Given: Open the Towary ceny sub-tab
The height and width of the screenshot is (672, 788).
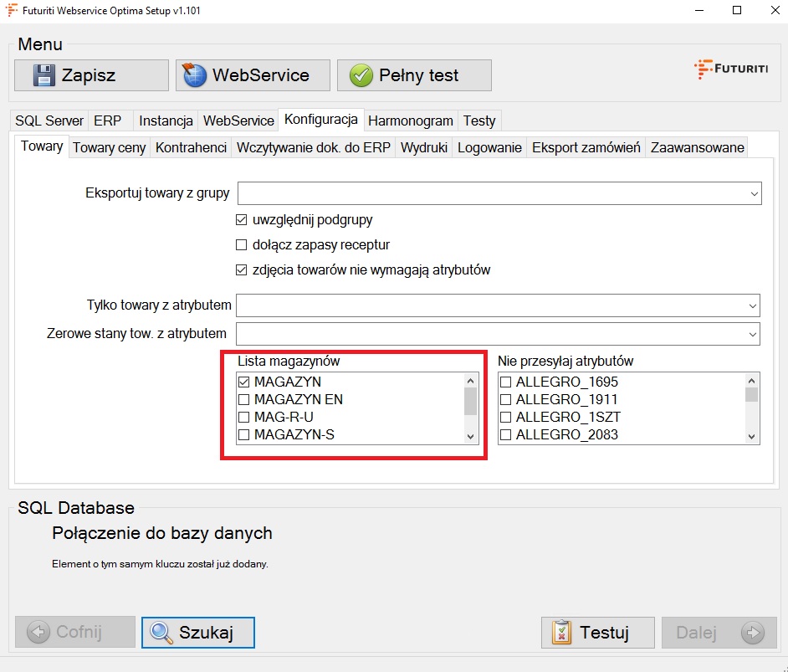Looking at the screenshot, I should [109, 147].
